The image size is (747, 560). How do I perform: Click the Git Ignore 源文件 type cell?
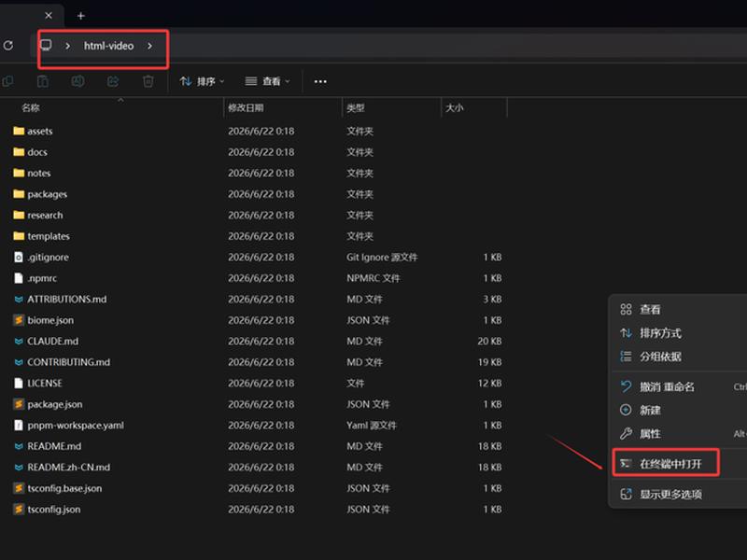[x=382, y=258]
